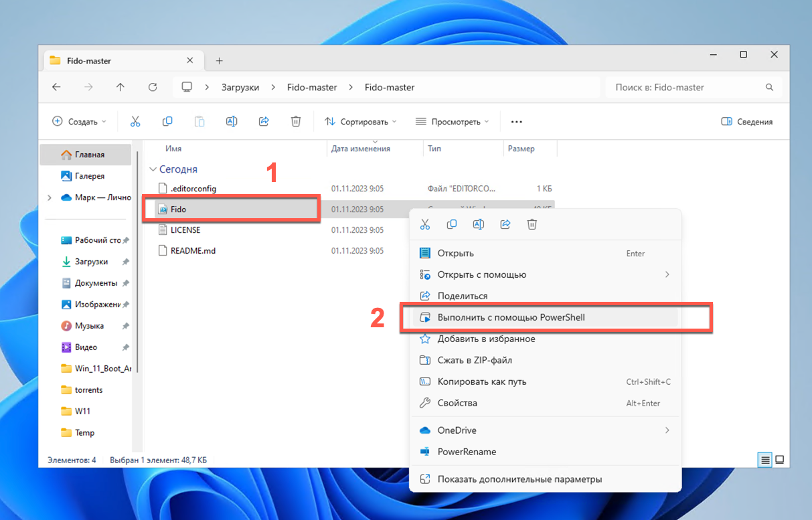
Task: Open the Просмотреть dropdown
Action: (452, 122)
